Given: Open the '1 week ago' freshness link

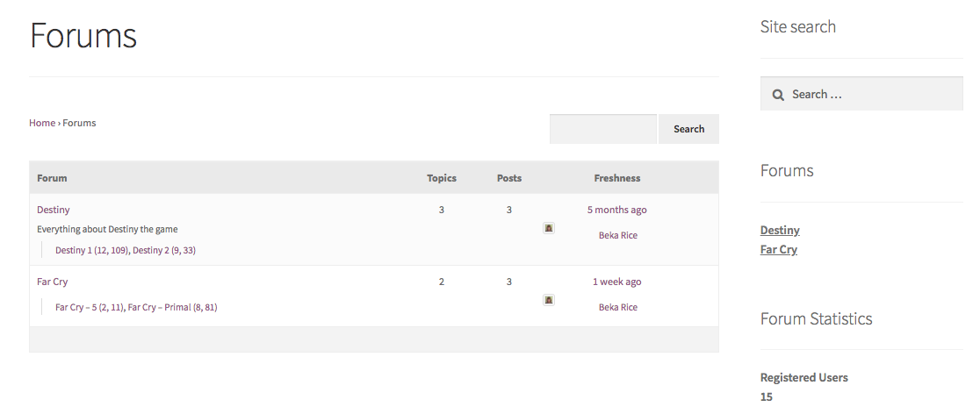Looking at the screenshot, I should point(616,282).
